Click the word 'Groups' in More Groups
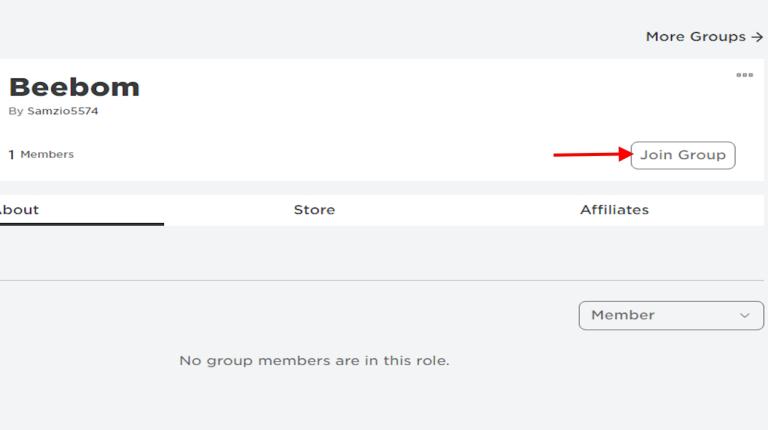 pos(718,37)
